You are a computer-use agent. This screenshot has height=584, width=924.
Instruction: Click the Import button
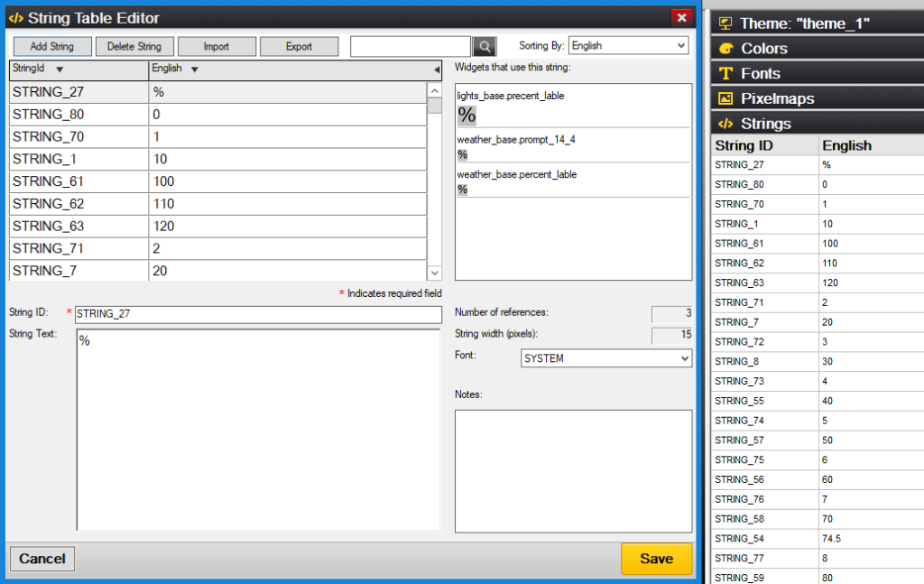tap(216, 47)
